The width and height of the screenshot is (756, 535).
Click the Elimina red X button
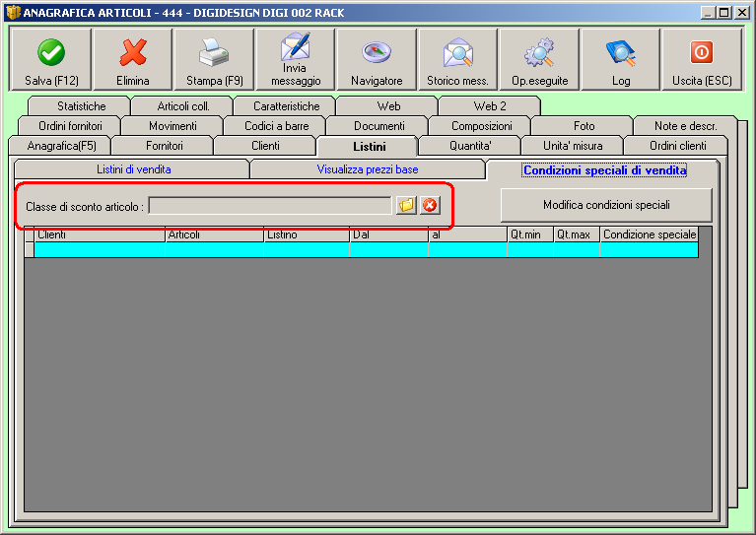[133, 59]
